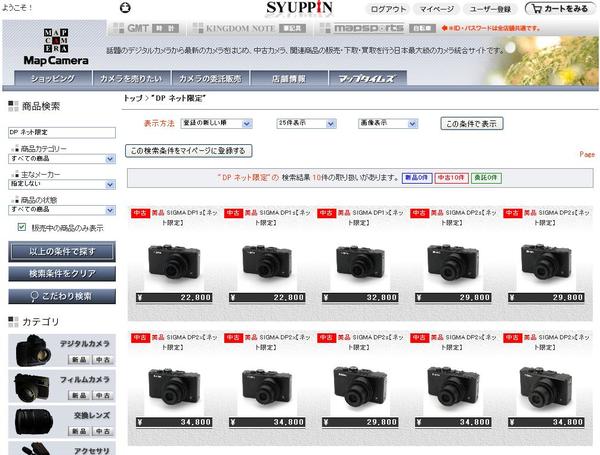This screenshot has width=600, height=455.
Task: Open last bottom-row SIGMA DP2x camera thumbnail
Action: click(546, 387)
